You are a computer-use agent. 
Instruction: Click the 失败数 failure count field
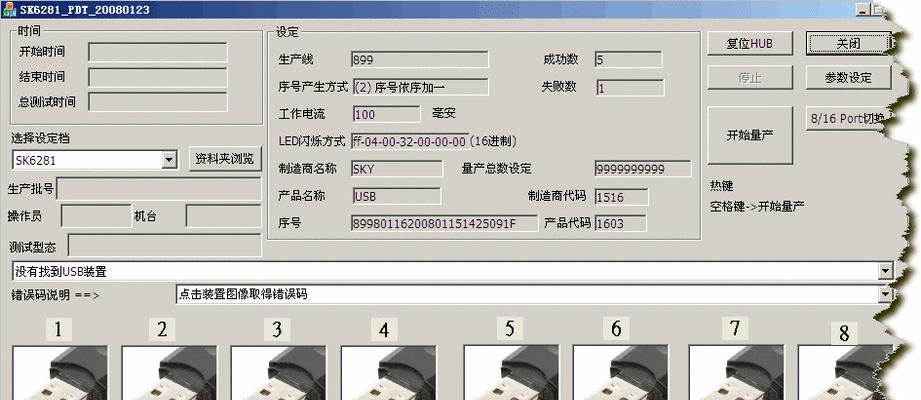pos(630,88)
